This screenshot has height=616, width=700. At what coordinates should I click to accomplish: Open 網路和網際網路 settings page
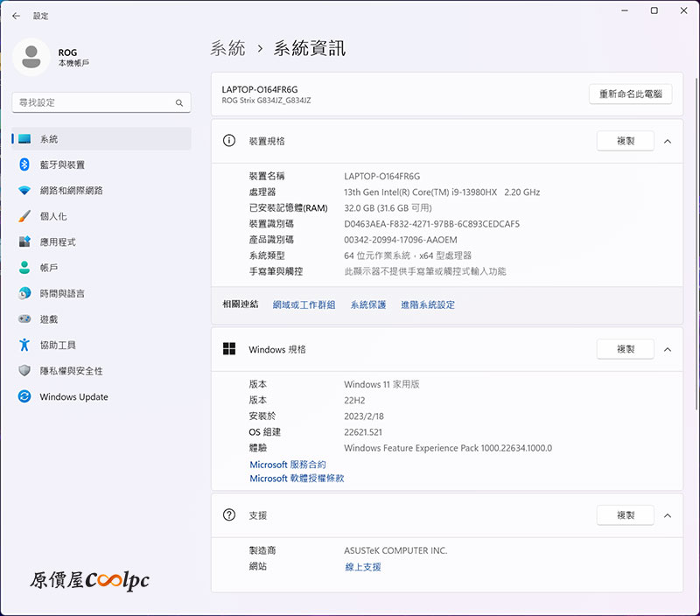coord(101,191)
